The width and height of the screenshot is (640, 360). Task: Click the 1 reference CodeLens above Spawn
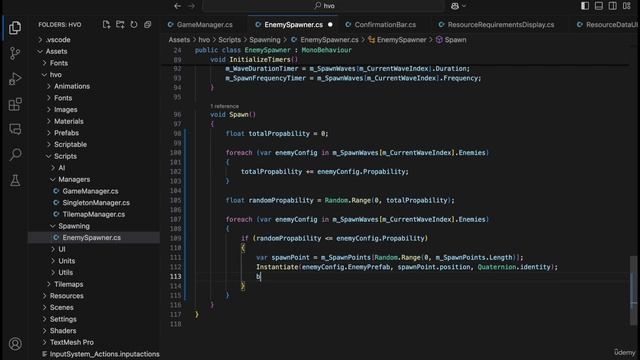click(x=224, y=106)
